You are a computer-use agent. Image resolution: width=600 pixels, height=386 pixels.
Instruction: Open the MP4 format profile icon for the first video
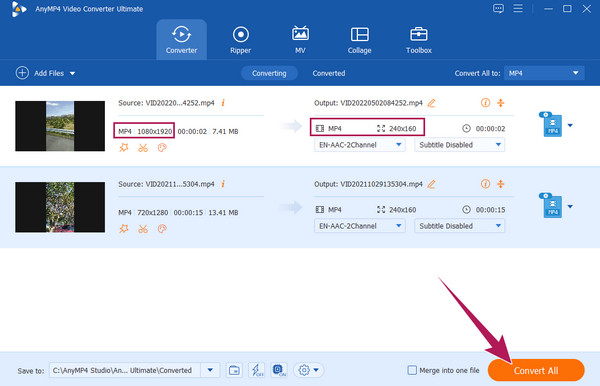[x=551, y=124]
